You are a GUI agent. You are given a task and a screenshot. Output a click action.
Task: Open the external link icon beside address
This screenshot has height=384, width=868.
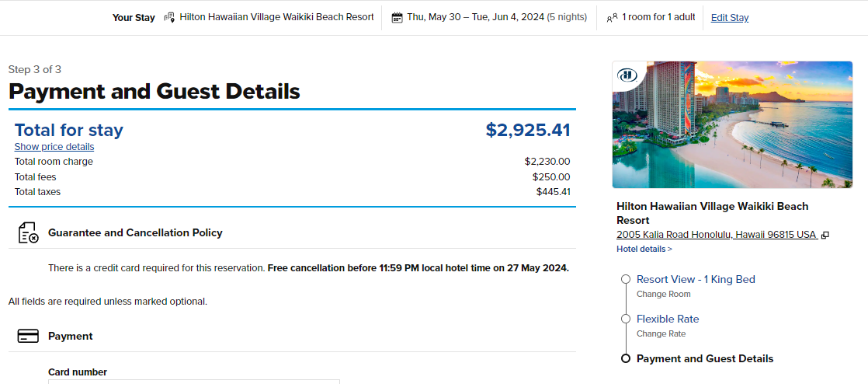[x=825, y=235]
